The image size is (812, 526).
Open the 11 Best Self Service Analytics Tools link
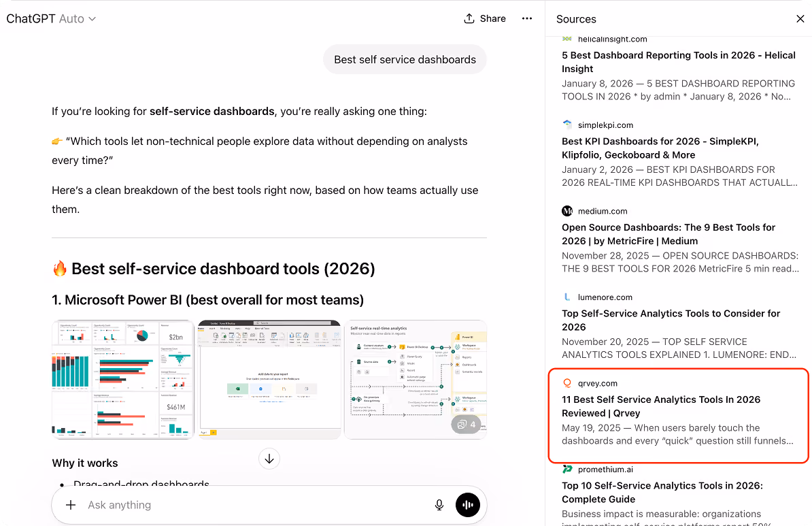pos(661,406)
